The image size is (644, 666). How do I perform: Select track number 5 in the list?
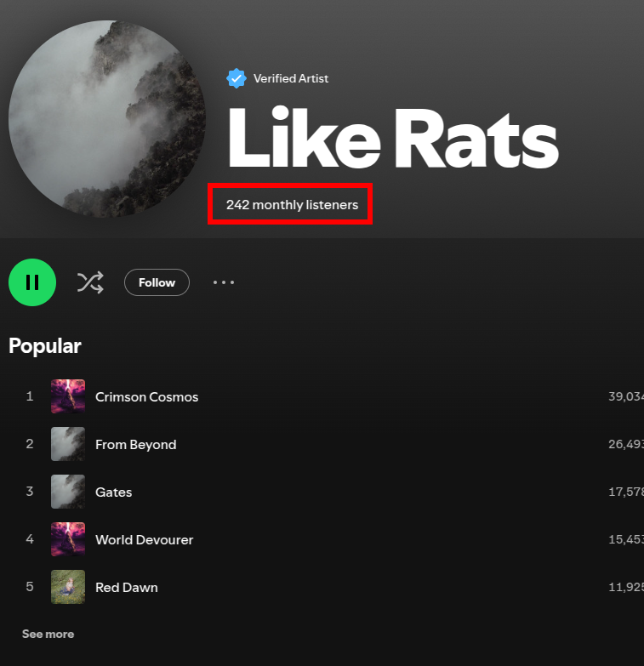(x=30, y=587)
